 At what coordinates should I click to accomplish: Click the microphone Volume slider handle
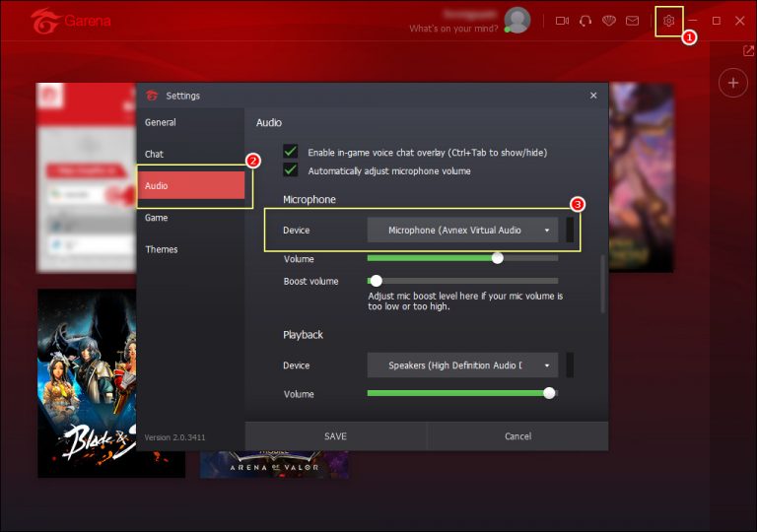point(497,258)
